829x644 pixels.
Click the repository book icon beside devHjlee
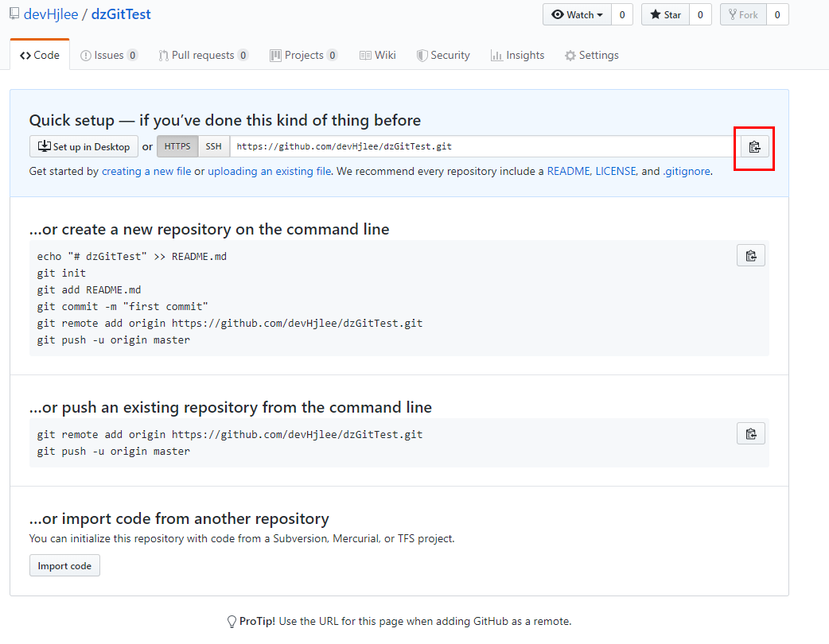(15, 14)
